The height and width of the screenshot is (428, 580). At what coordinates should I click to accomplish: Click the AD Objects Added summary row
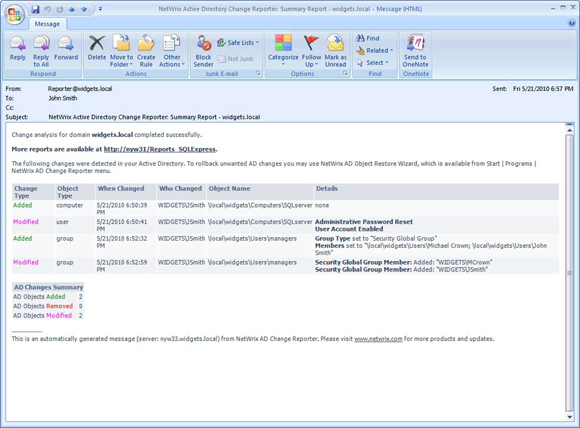click(48, 297)
